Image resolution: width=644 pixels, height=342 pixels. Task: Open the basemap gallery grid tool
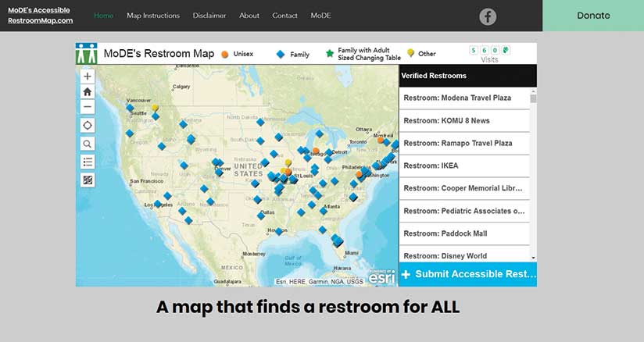coord(87,180)
